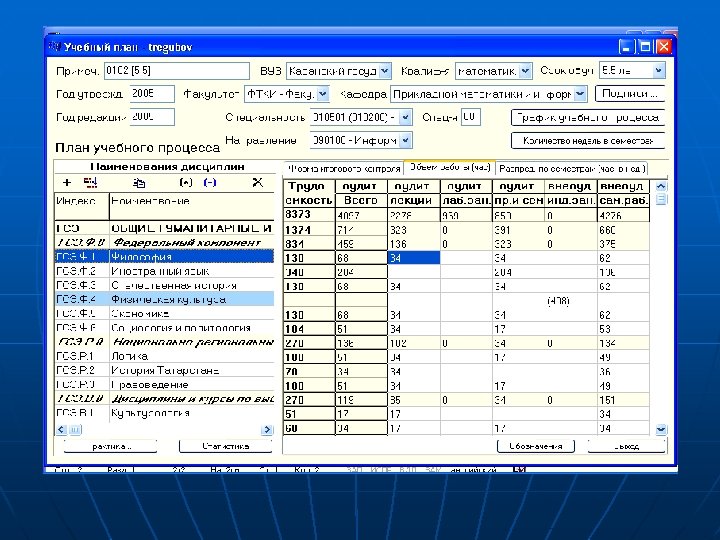Click right arrow of discipline list scrollbar
The width and height of the screenshot is (720, 540).
tap(268, 431)
